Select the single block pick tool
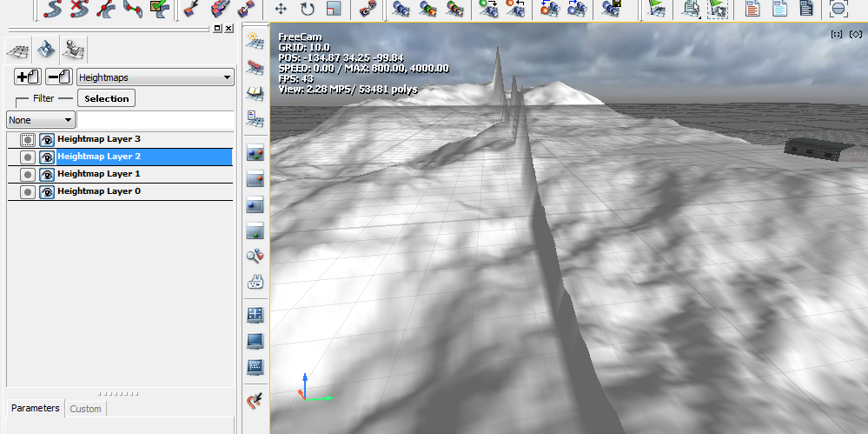 point(191,9)
